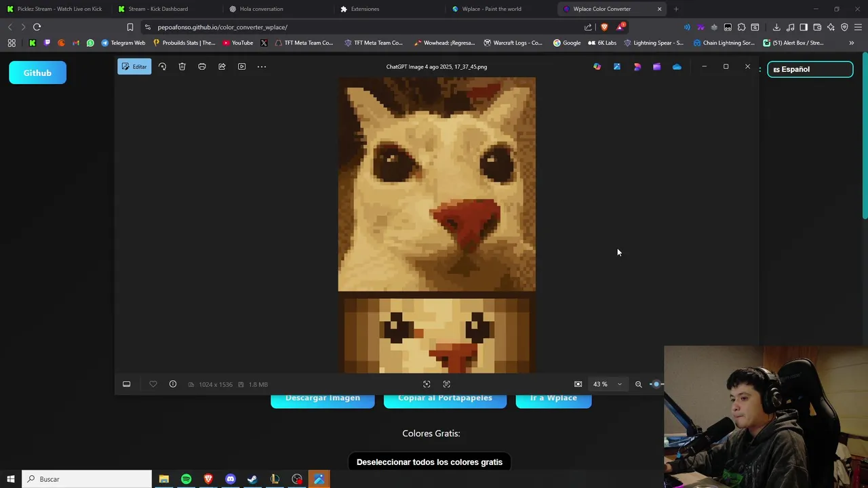The height and width of the screenshot is (488, 868).
Task: Start slideshow from Photos toolbar
Action: coord(241,66)
